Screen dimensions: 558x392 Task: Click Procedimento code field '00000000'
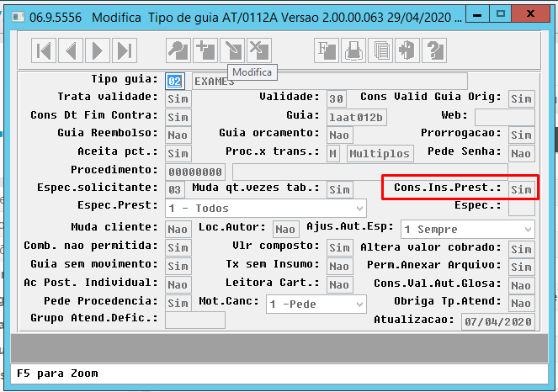pyautogui.click(x=195, y=172)
